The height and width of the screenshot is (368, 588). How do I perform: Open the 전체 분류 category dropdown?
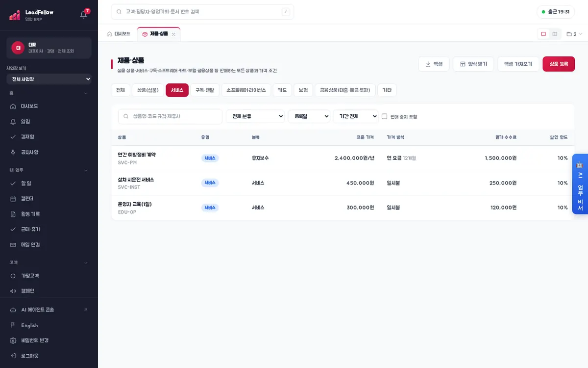click(255, 116)
